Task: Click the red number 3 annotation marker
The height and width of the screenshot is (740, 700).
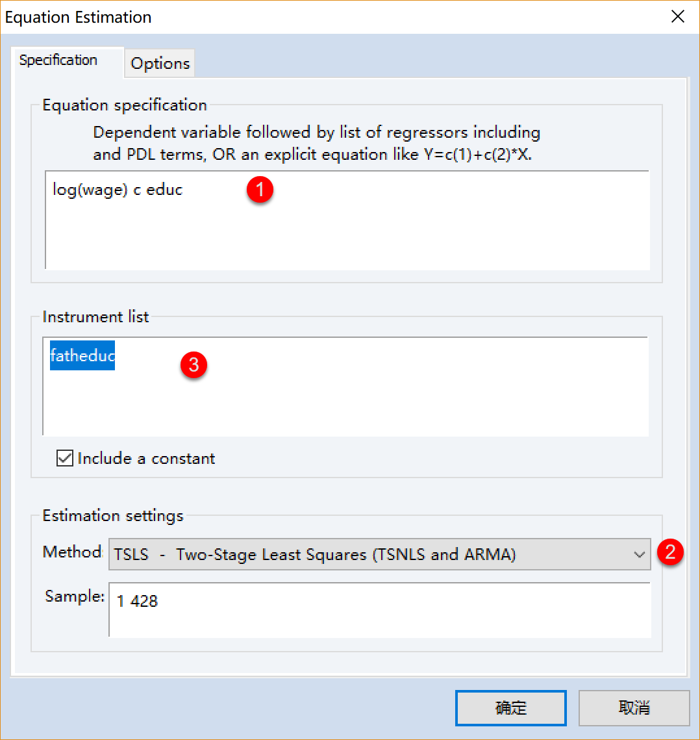Action: coord(194,365)
